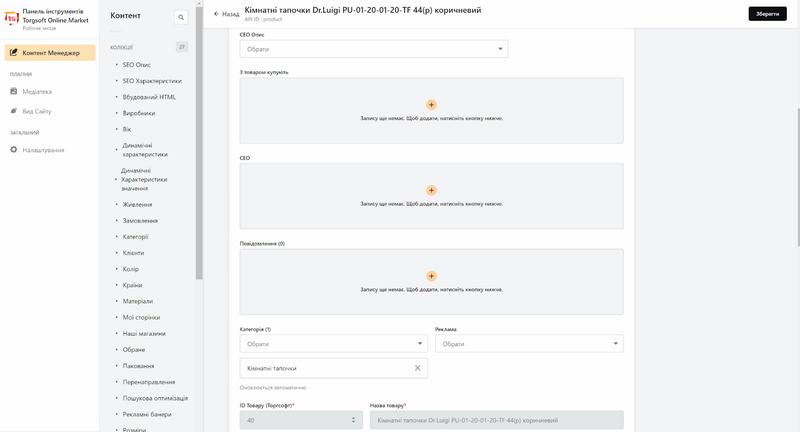Open the Реклама dropdown

coord(529,343)
